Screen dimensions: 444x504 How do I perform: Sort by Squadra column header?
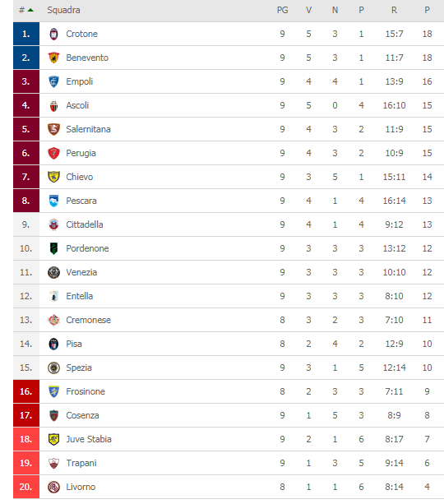tap(63, 11)
